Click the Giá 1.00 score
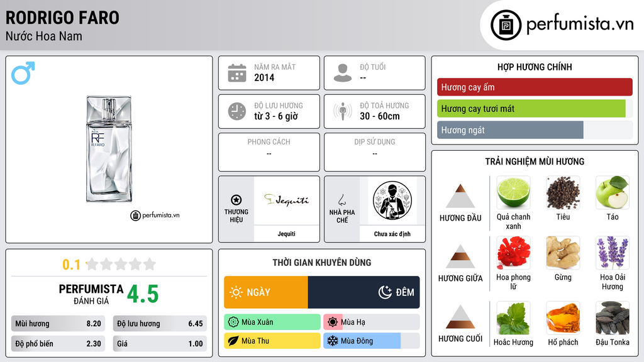Image resolution: width=644 pixels, height=362 pixels. coord(160,344)
